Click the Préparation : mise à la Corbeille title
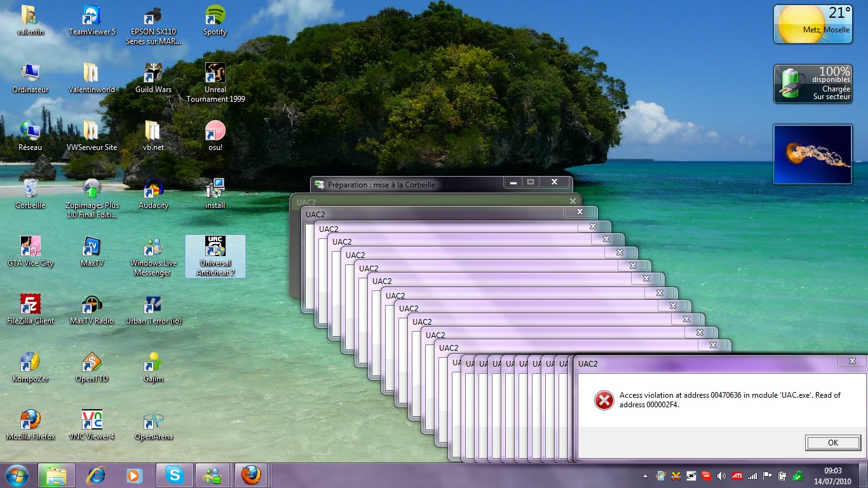Image resolution: width=868 pixels, height=488 pixels. pos(381,184)
